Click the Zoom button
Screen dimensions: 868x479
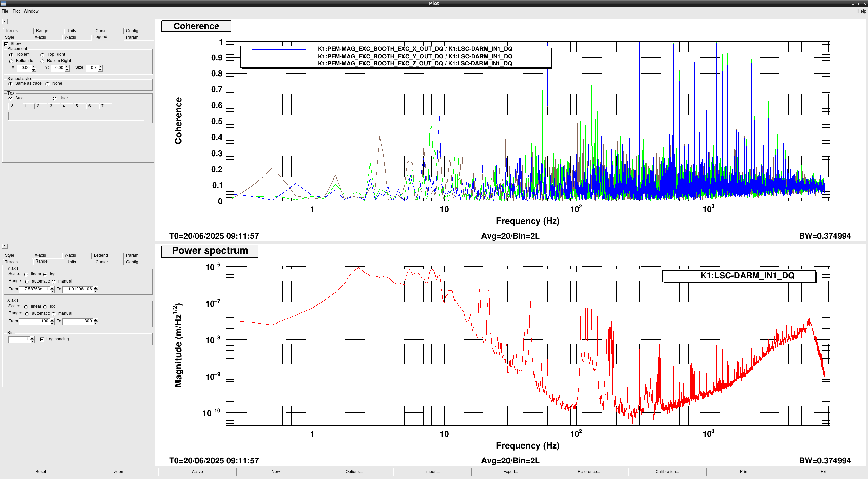[119, 472]
